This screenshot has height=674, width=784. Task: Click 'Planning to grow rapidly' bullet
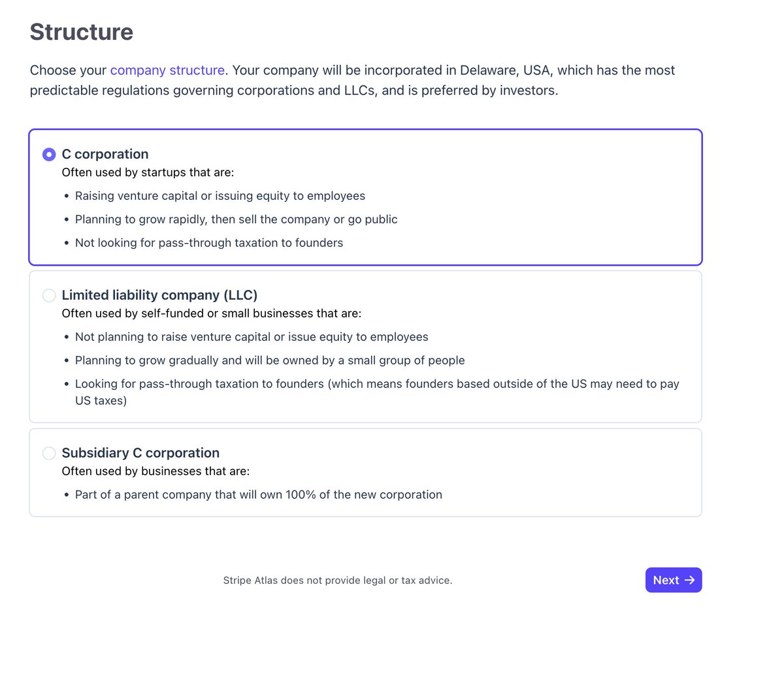pyautogui.click(x=237, y=219)
